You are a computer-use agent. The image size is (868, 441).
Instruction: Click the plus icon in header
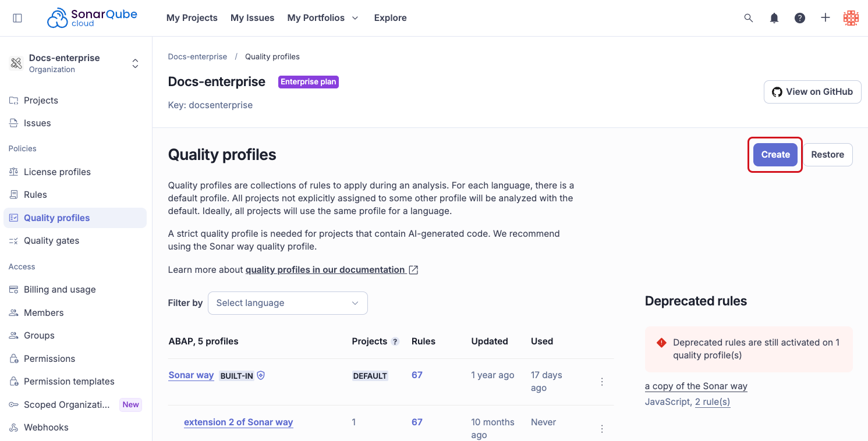point(826,18)
